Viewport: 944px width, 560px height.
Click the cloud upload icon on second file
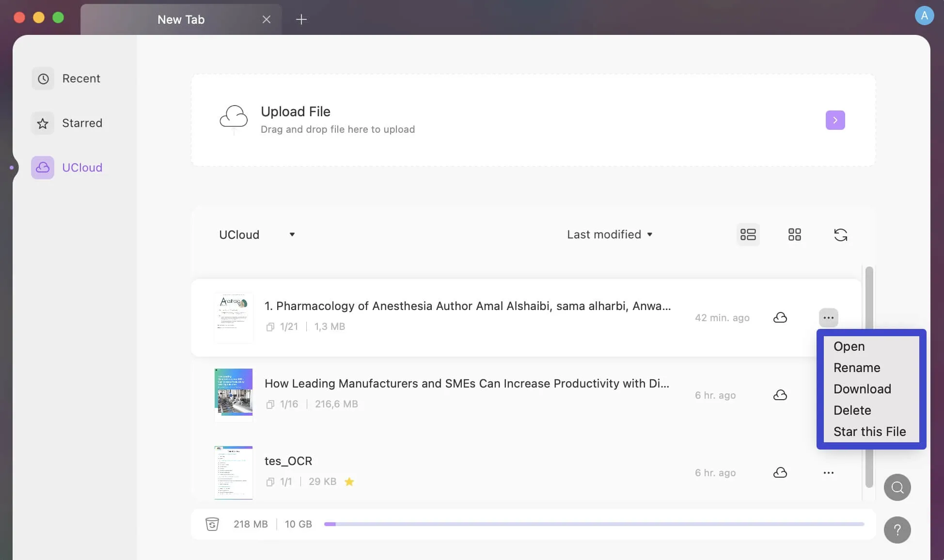780,395
